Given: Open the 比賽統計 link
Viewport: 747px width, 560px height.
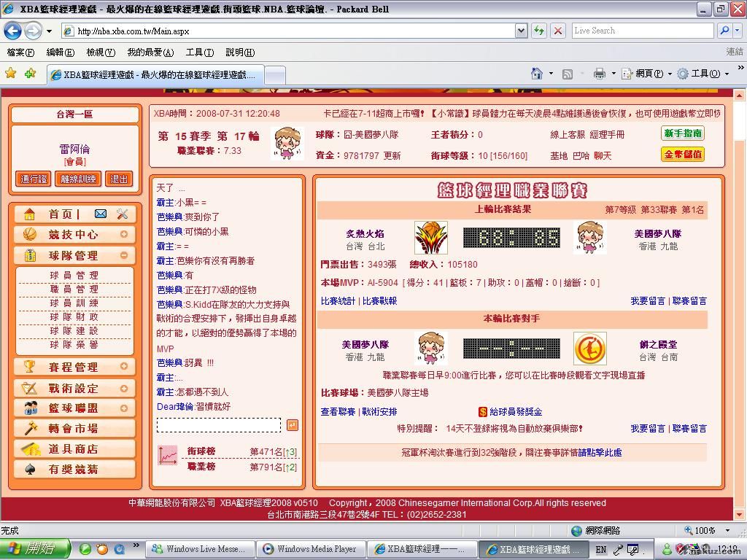Looking at the screenshot, I should pos(338,301).
